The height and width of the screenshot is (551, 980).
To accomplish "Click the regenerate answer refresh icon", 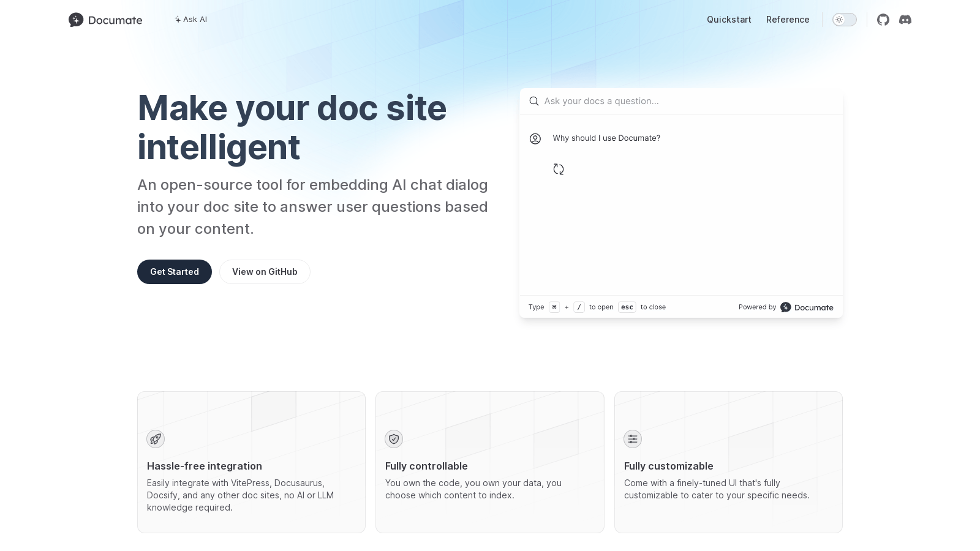I will 559,169.
